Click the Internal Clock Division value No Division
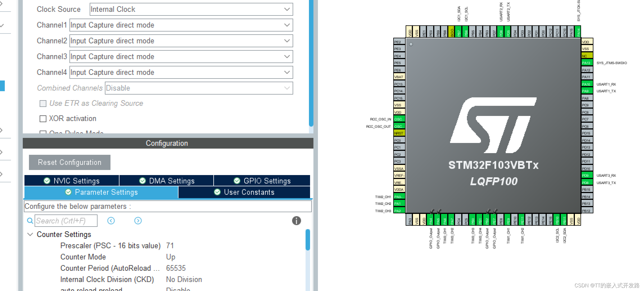Viewport: 644px width, 291px height. click(x=184, y=279)
